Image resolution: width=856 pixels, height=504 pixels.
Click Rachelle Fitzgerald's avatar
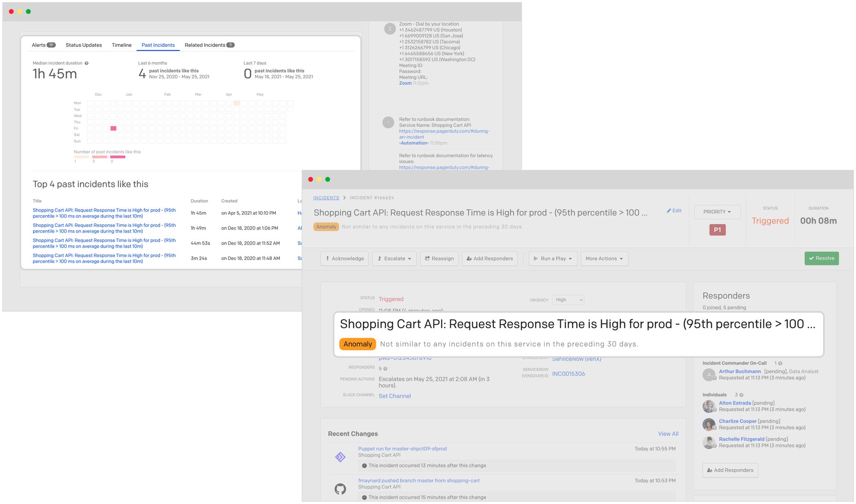[709, 443]
